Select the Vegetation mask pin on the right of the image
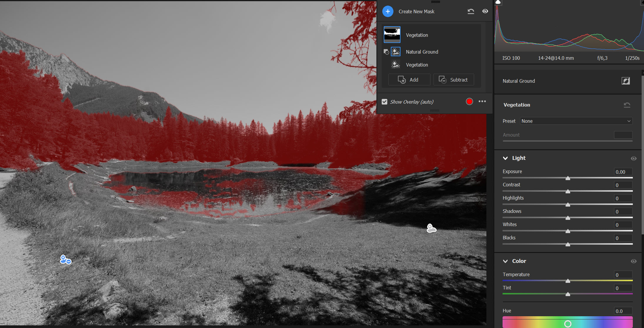Image resolution: width=644 pixels, height=328 pixels. tap(431, 228)
